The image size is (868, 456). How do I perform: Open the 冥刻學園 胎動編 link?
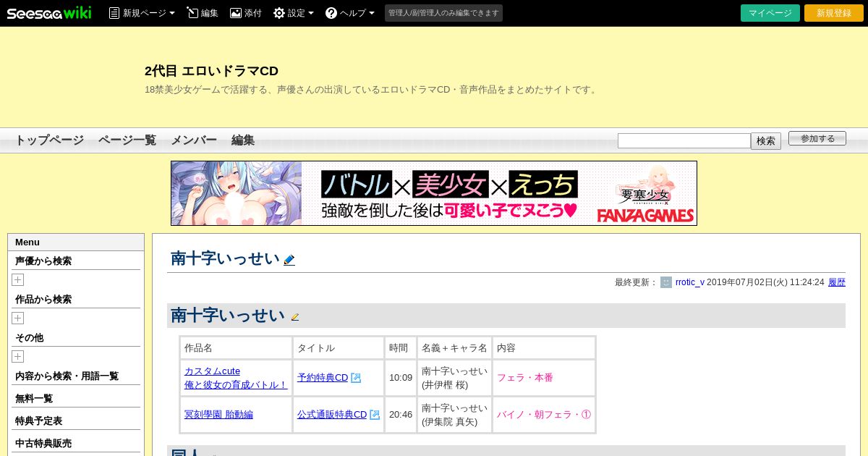(218, 415)
